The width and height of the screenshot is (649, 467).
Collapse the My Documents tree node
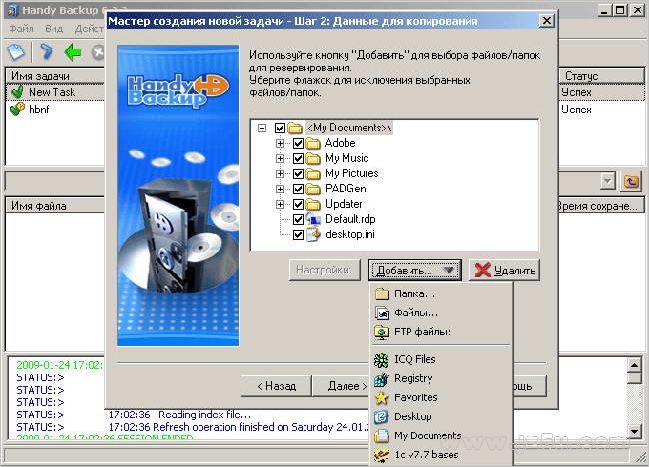click(262, 128)
